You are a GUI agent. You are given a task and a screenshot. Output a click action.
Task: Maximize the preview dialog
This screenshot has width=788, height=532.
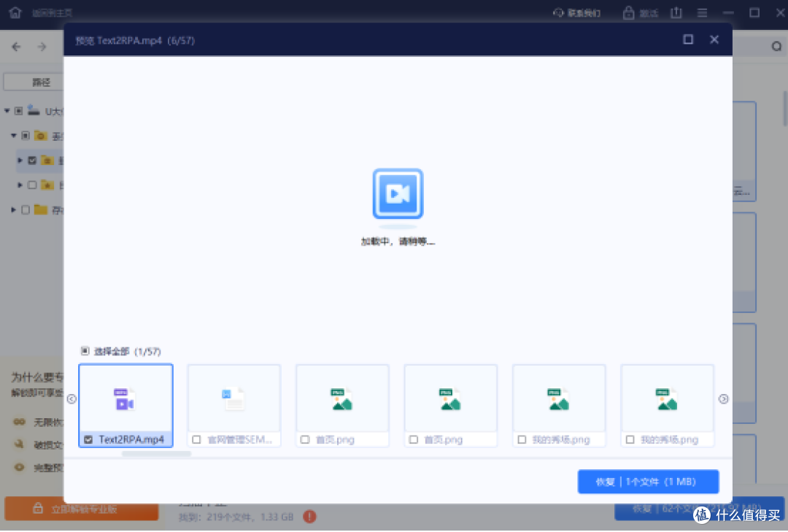click(x=688, y=39)
